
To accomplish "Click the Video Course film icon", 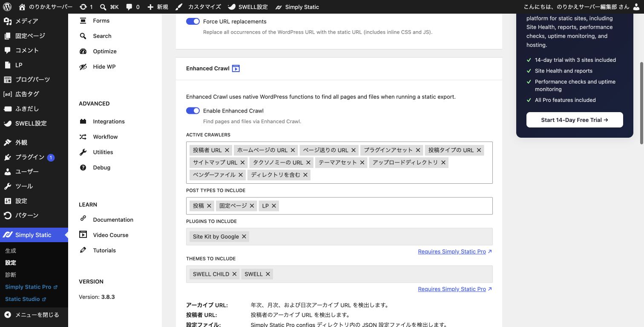I will pyautogui.click(x=83, y=235).
